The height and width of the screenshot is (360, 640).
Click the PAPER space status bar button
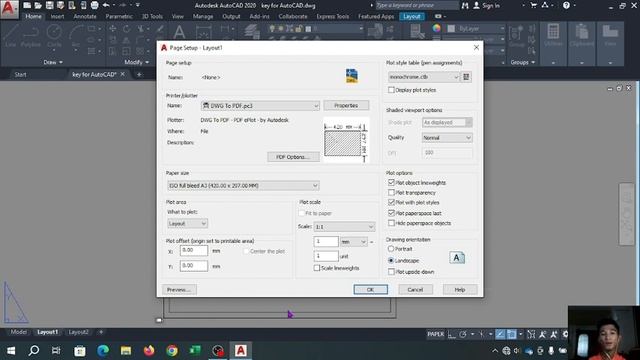435,334
